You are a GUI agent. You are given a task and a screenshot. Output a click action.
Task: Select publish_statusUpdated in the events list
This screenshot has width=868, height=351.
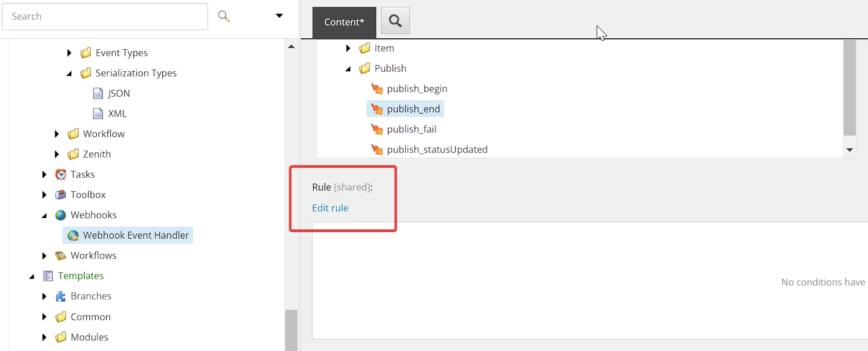tap(437, 149)
